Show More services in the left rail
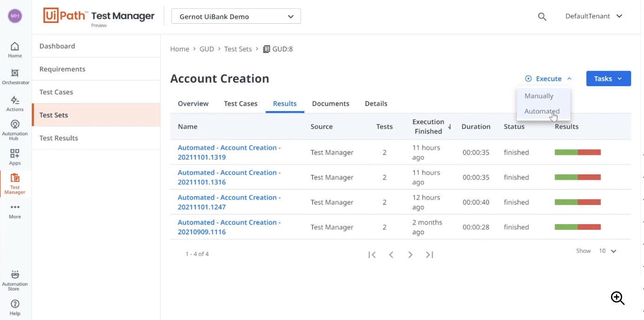 (15, 211)
